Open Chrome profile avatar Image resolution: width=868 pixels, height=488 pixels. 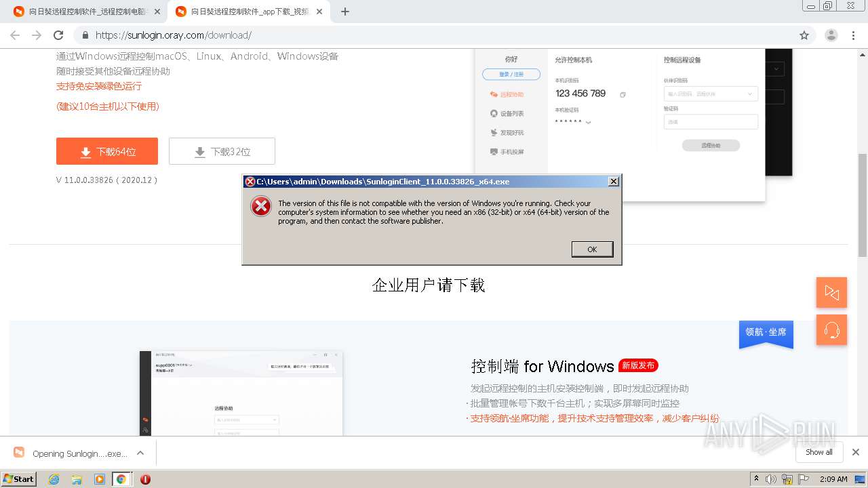point(831,35)
